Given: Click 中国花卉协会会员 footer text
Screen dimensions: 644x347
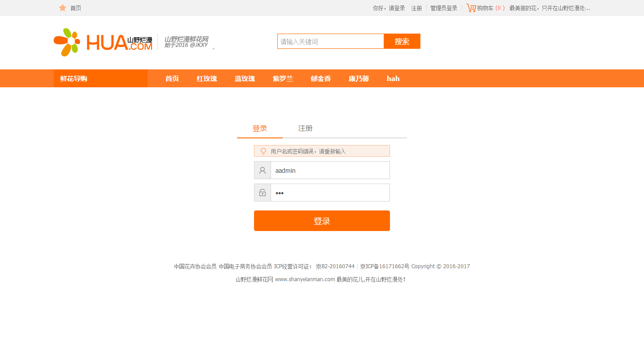Looking at the screenshot, I should (x=195, y=266).
